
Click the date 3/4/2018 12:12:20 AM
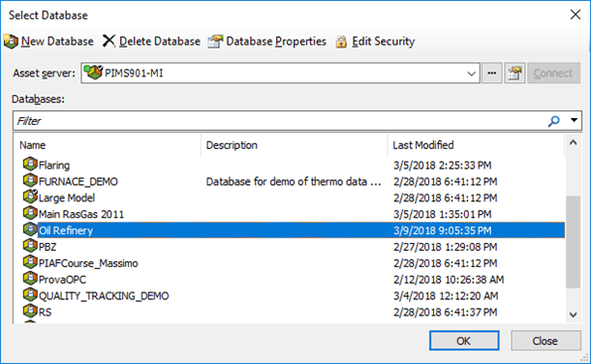(446, 296)
